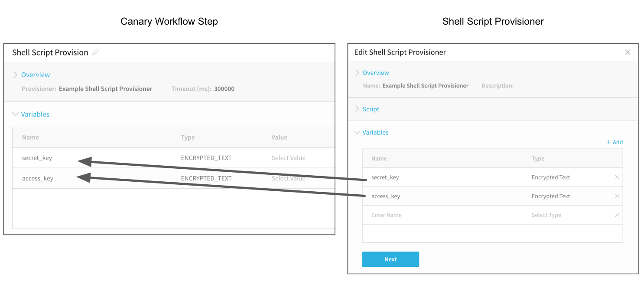
Task: Click the secret_key name field in the provisioner
Action: point(385,177)
